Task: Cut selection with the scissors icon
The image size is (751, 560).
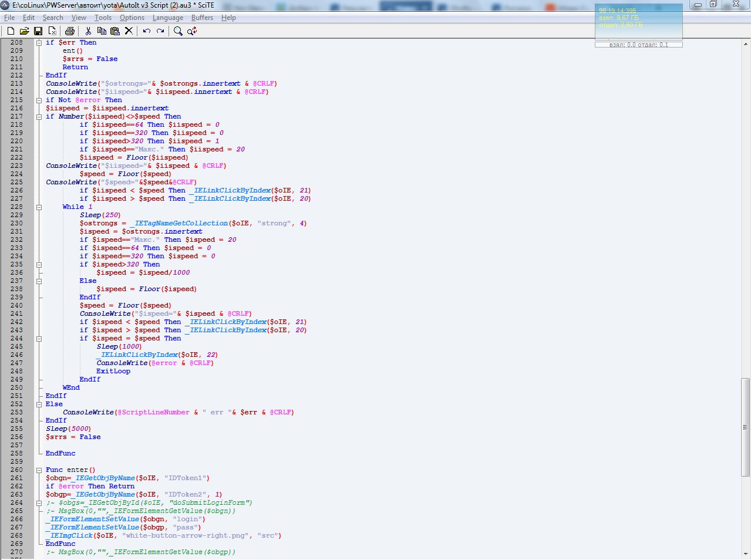Action: pos(88,31)
